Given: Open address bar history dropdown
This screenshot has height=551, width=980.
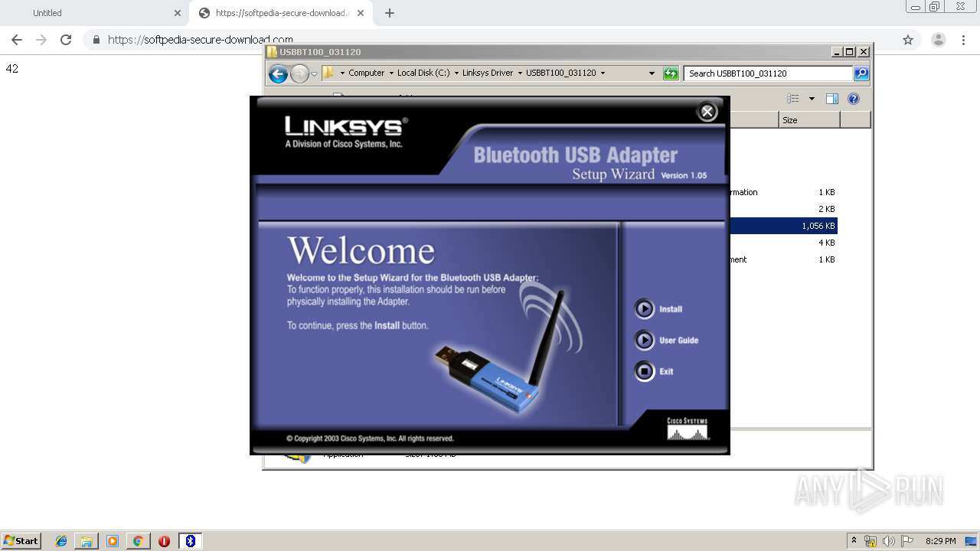Looking at the screenshot, I should (x=652, y=73).
